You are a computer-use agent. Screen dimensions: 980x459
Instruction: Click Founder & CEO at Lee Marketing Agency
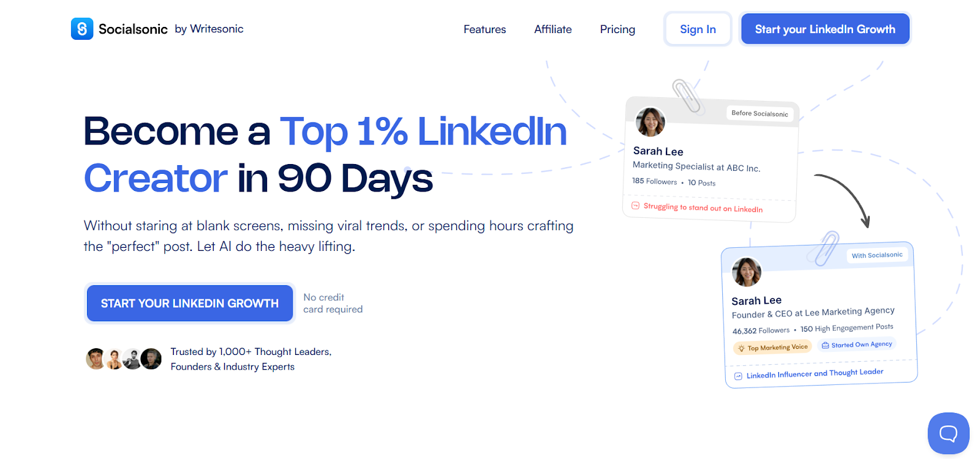click(x=813, y=313)
